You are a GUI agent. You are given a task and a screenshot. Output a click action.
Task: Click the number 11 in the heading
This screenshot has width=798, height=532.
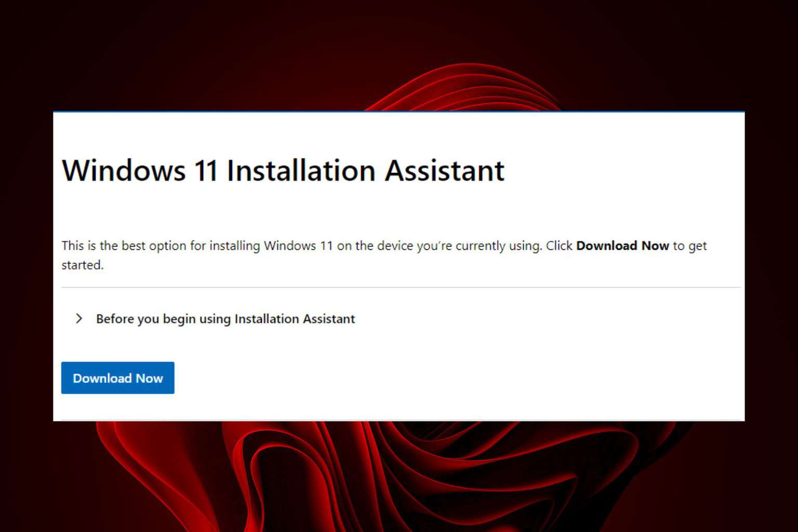tap(206, 170)
